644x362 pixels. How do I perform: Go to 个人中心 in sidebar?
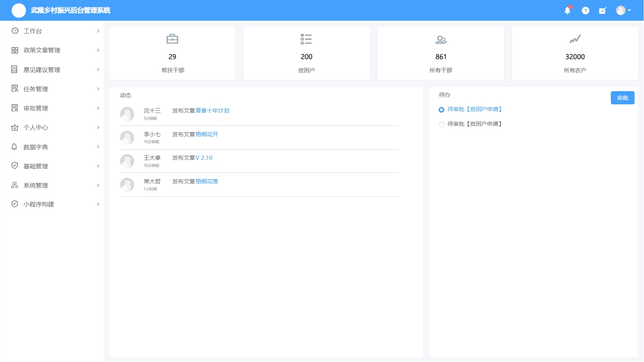point(36,128)
